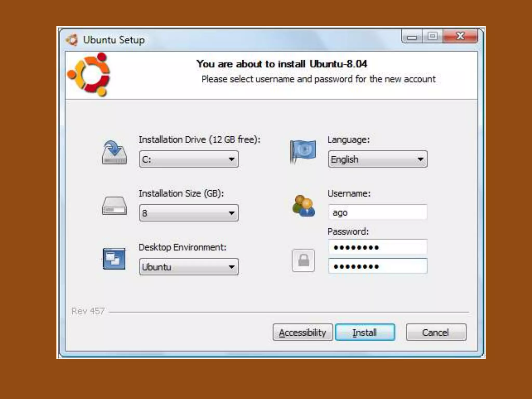Click the Cancel button

pos(436,332)
